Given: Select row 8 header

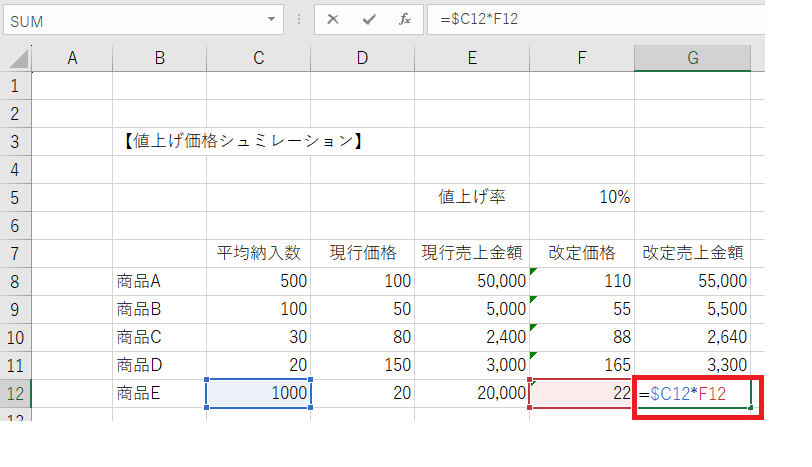Looking at the screenshot, I should (15, 281).
